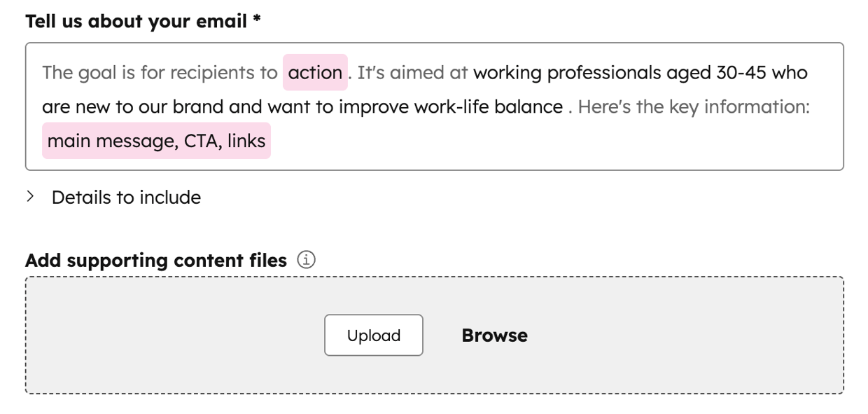Click Browse to attach a content file

[493, 335]
